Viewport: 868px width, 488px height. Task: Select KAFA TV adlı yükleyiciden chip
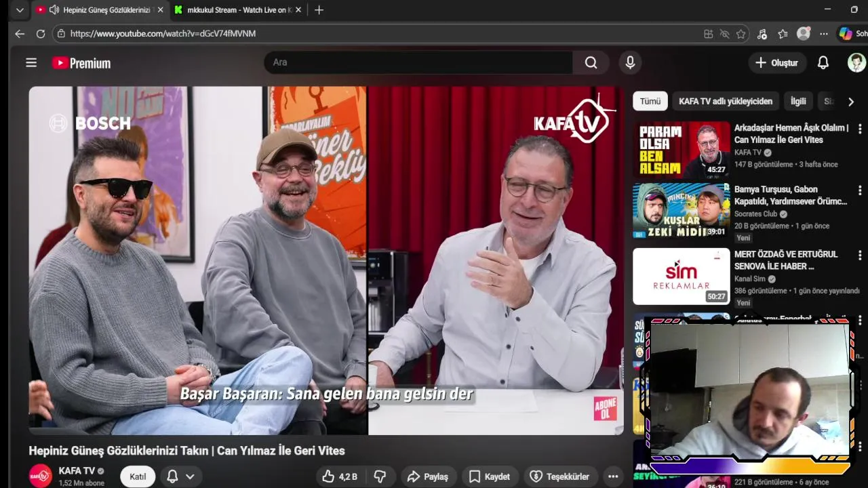pos(726,101)
